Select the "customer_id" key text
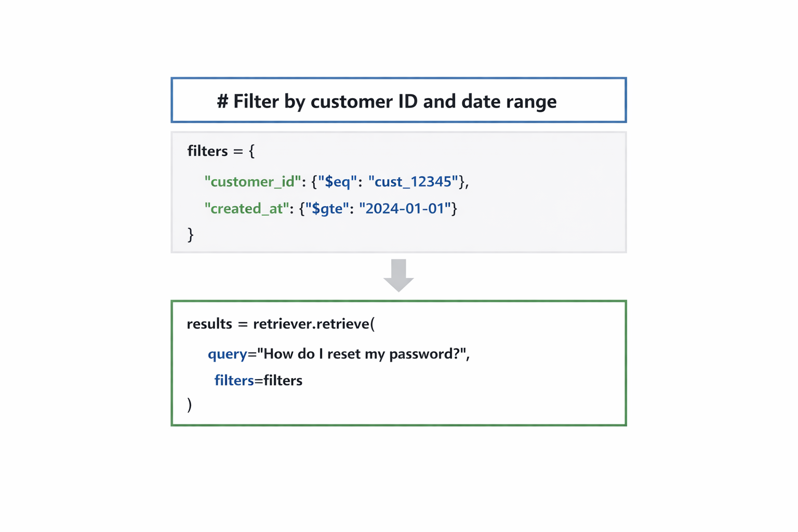The width and height of the screenshot is (798, 532). pyautogui.click(x=252, y=181)
